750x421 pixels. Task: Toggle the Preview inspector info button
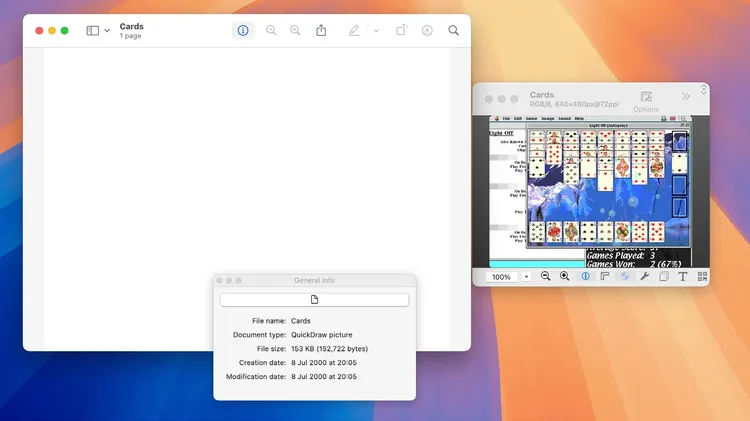[243, 31]
